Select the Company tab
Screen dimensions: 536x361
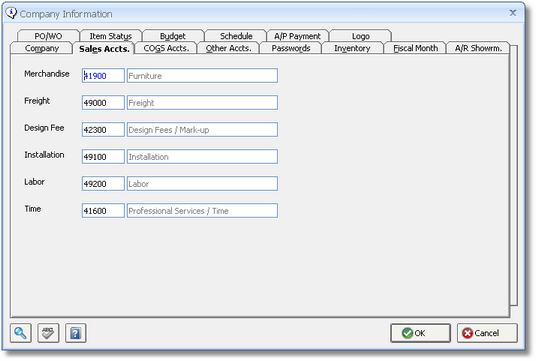(x=42, y=48)
